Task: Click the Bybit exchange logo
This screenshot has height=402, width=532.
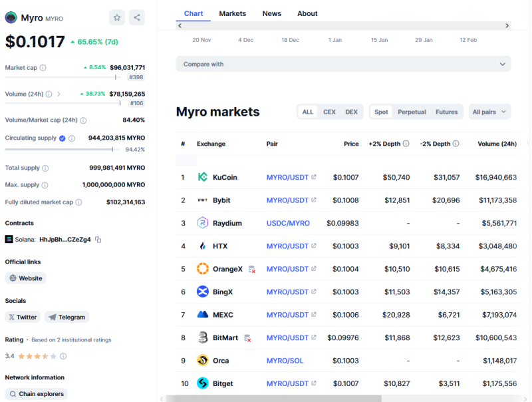Action: coord(203,200)
